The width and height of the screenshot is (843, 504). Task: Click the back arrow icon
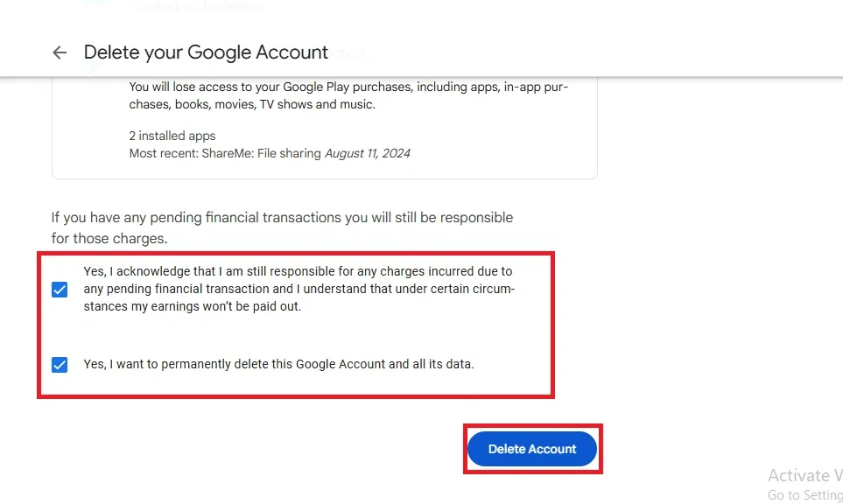(60, 52)
